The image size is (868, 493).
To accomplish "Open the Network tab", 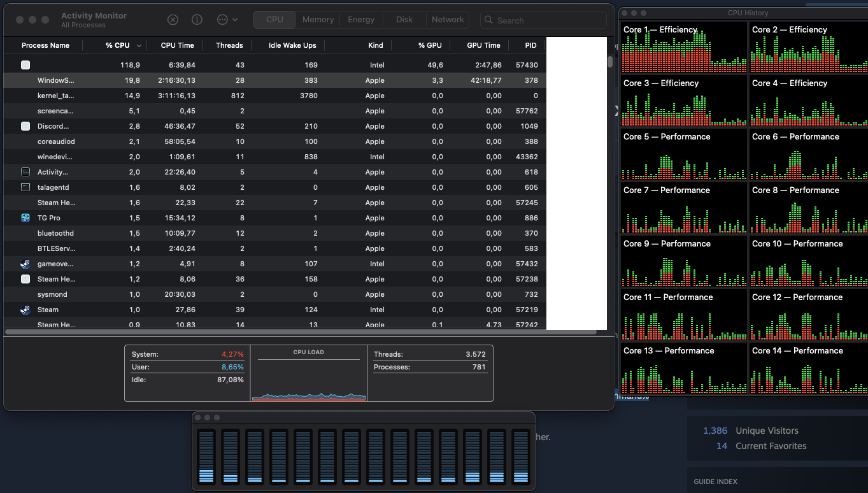I will tap(448, 20).
